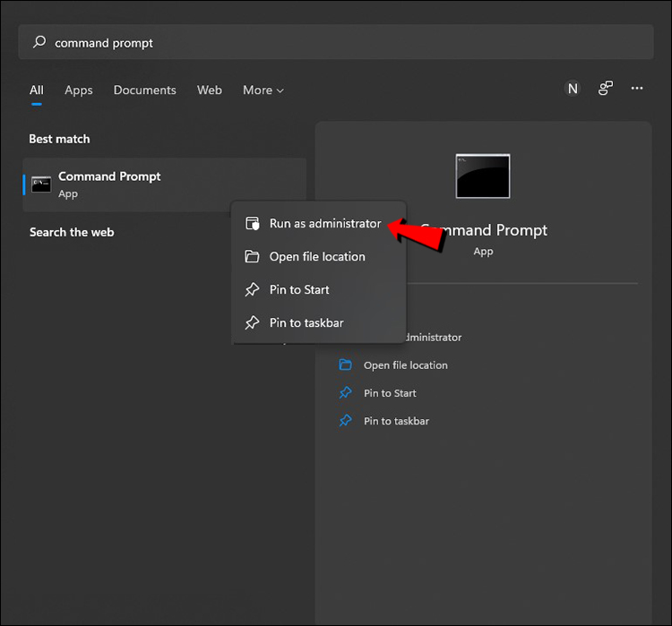672x626 pixels.
Task: Expand the More filter dropdown
Action: coord(263,90)
